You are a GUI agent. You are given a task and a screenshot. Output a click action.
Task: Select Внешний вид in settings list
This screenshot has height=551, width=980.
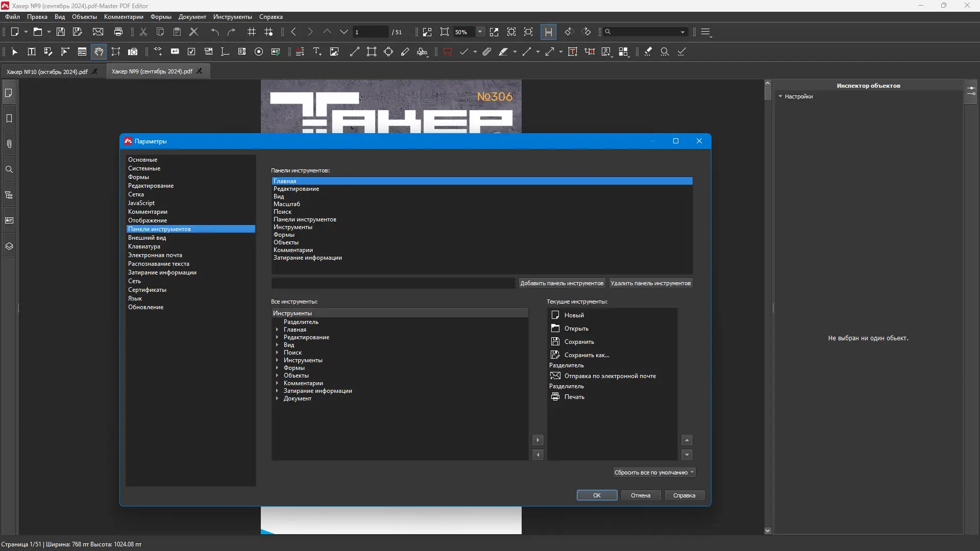[147, 238]
